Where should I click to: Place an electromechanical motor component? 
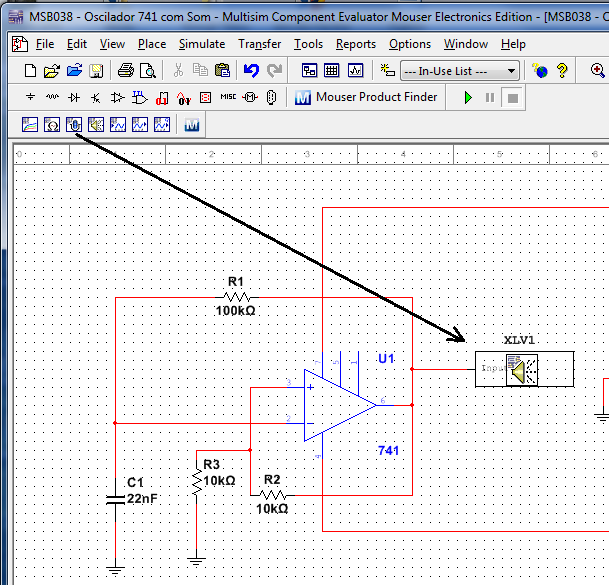250,97
